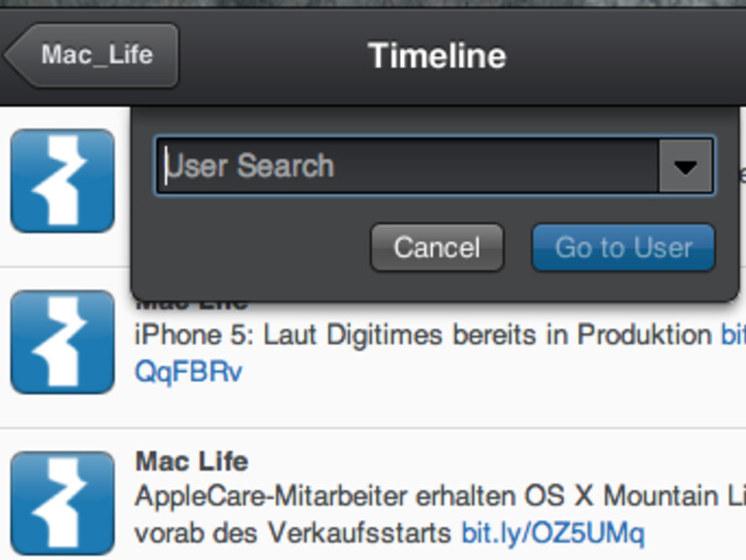Viewport: 746px width, 560px height.
Task: Select the AppleCare-Mitarbeiter erhalten text line
Action: pyautogui.click(x=436, y=497)
